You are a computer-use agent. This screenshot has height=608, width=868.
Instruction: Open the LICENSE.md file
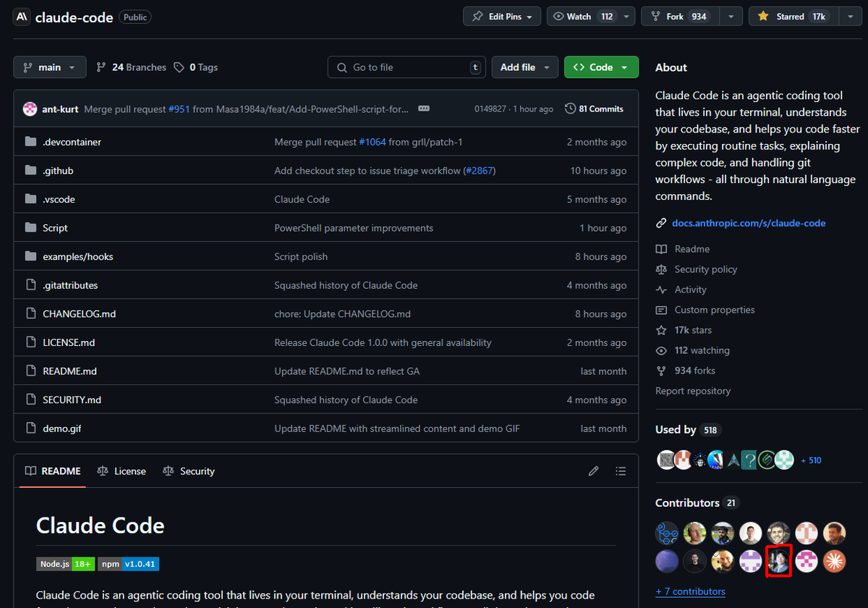click(x=69, y=342)
